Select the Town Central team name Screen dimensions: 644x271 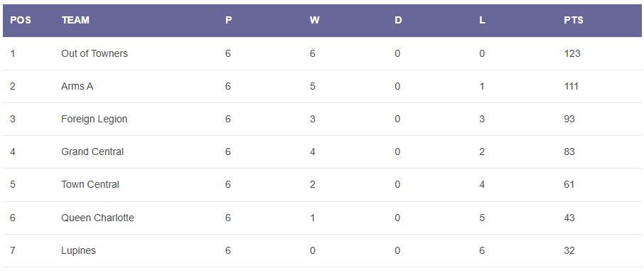(90, 185)
